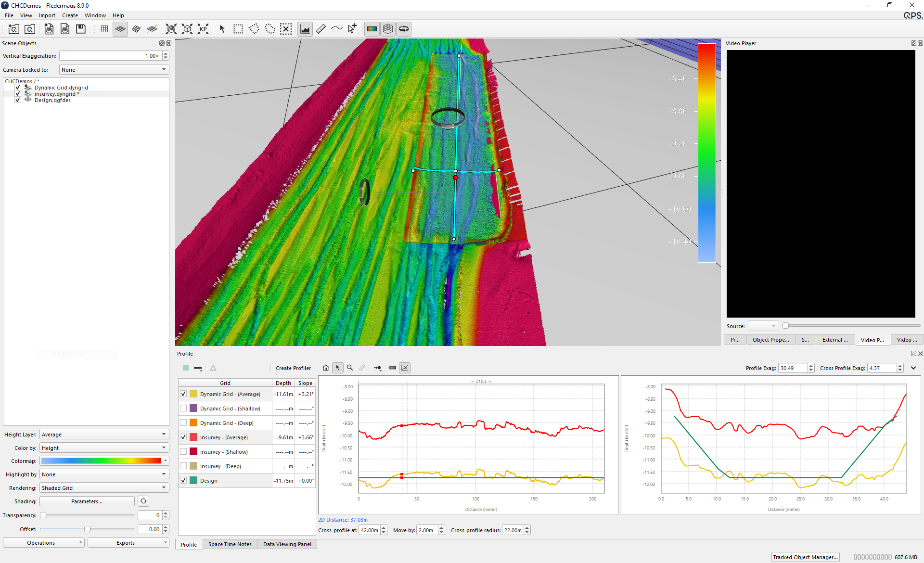Click the Create Profiler button
Screen dimensions: 924x563
(x=293, y=368)
